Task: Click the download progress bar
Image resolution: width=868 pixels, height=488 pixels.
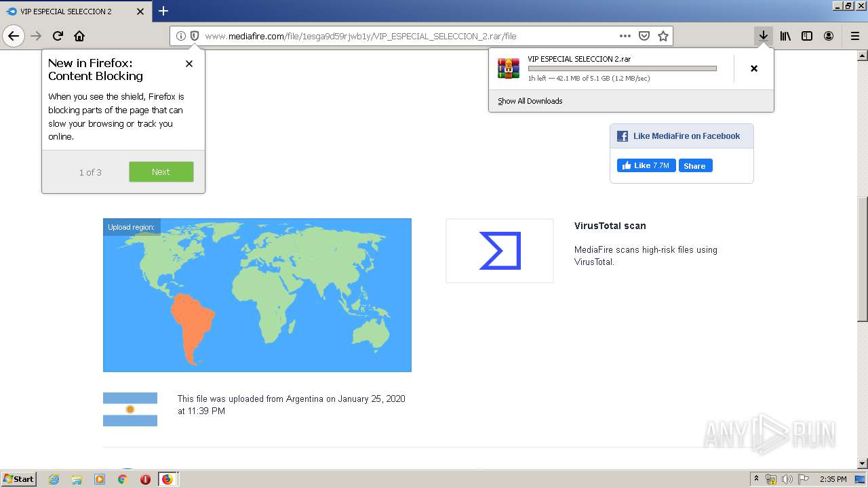Action: [622, 68]
